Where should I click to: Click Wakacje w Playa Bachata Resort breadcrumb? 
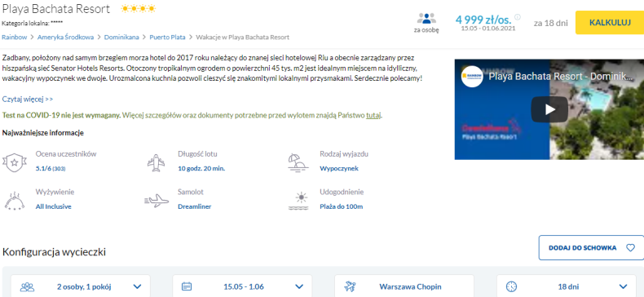(x=243, y=37)
